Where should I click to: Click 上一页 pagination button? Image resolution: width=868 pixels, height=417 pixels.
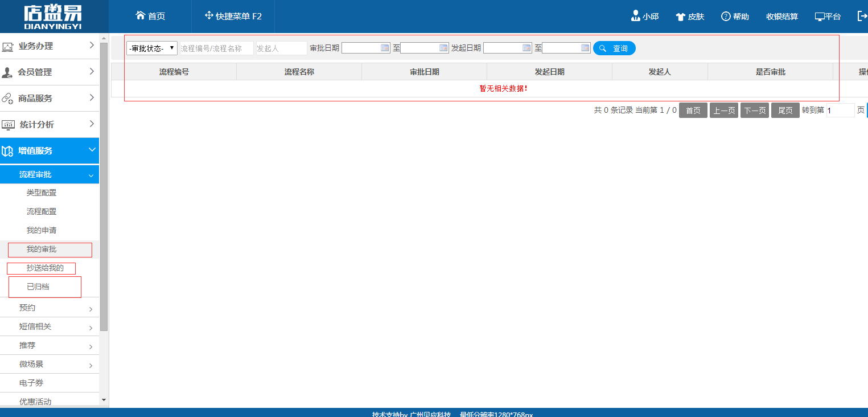pyautogui.click(x=724, y=111)
